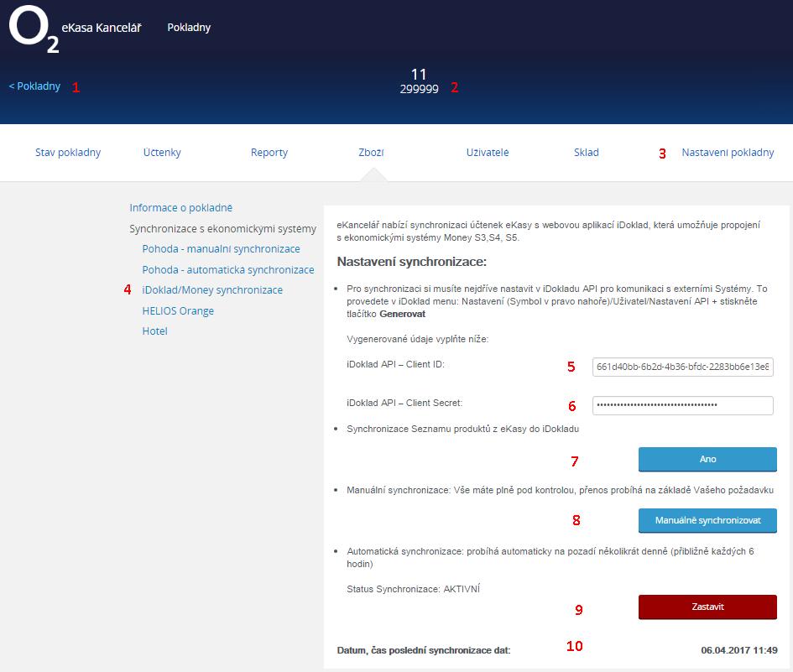Viewport: 793px width, 672px height.
Task: Click 'Datum, čas poslední synchronizace dat:' label
Action: coord(424,650)
